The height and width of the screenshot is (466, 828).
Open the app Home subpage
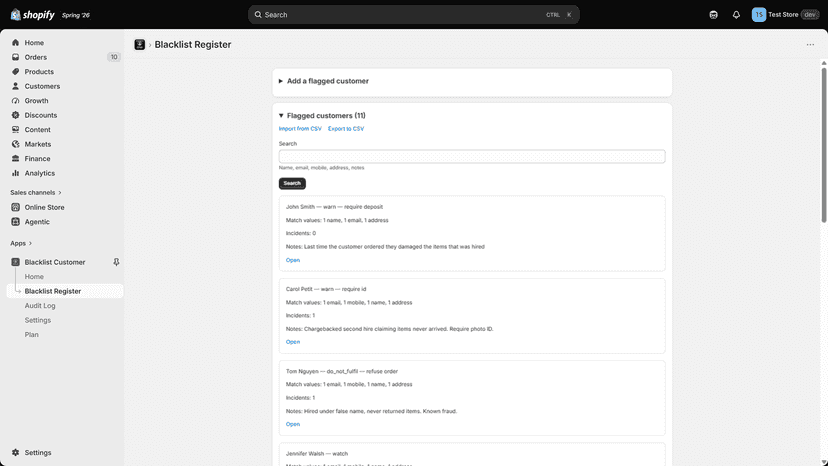tap(34, 276)
